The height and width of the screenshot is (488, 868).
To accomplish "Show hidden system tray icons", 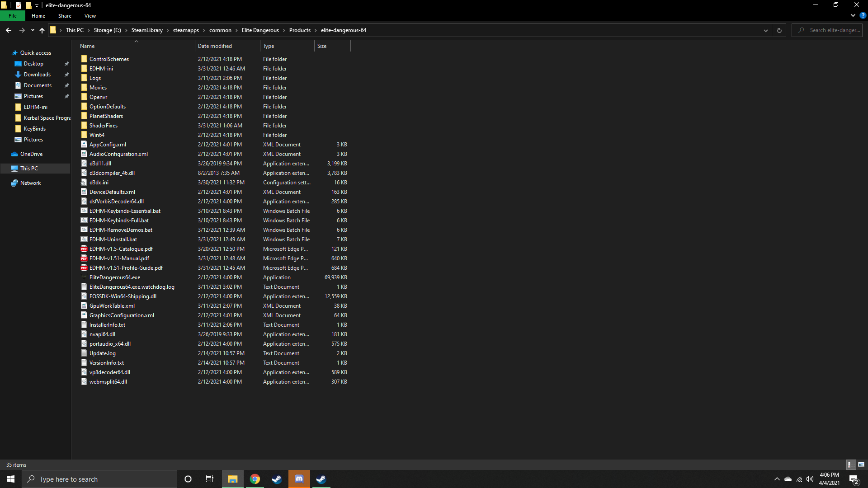I will pyautogui.click(x=777, y=479).
